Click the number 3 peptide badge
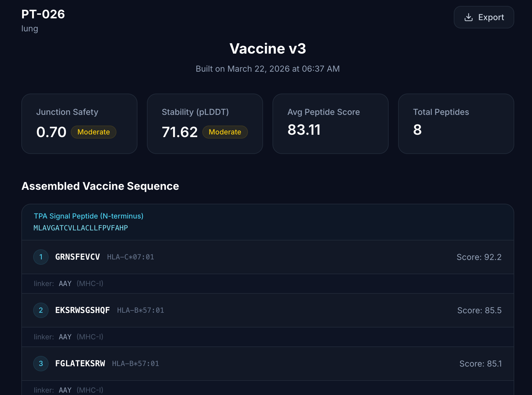Viewport: 532px width, 395px height. (41, 364)
